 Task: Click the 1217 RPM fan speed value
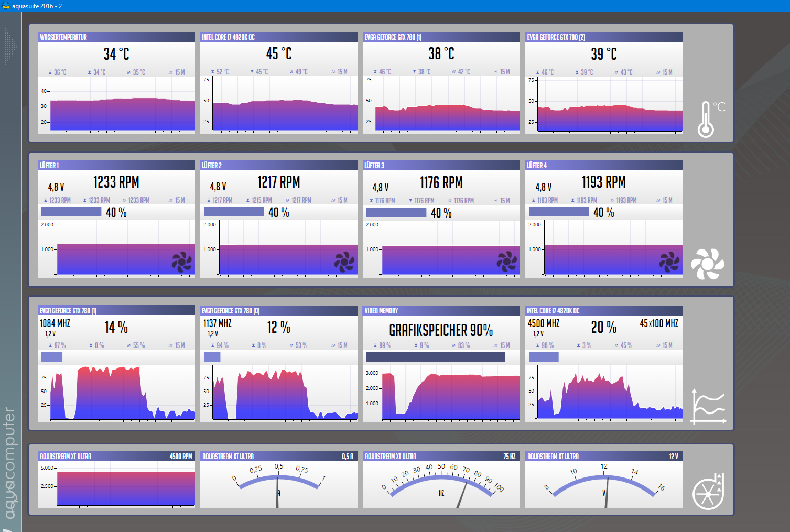click(x=279, y=182)
